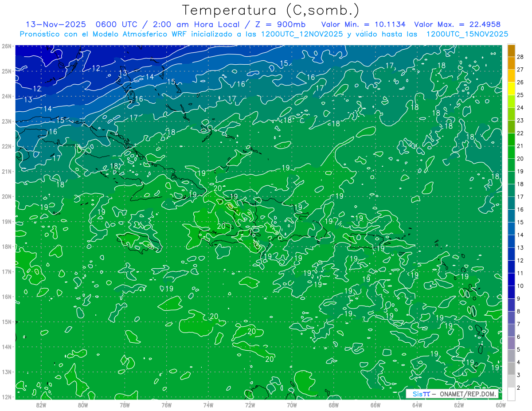Screen dimensions: 532x411
Task: Select valid-until time "1200UTC_15NOV2025"
Action: click(x=467, y=34)
